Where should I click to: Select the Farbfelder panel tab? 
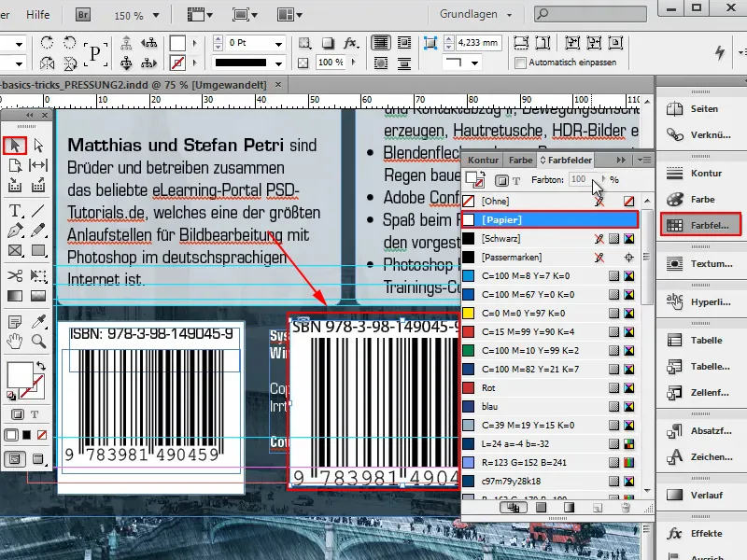[x=566, y=160]
